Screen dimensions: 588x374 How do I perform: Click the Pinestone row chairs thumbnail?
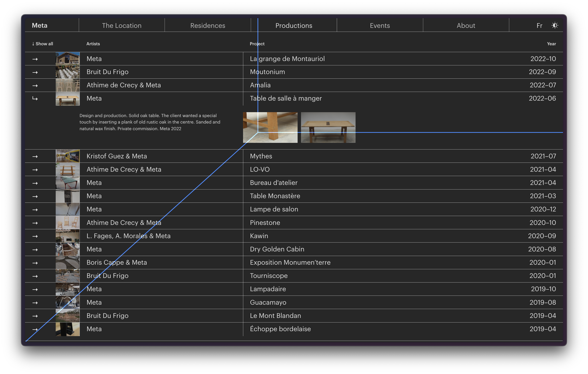point(68,223)
